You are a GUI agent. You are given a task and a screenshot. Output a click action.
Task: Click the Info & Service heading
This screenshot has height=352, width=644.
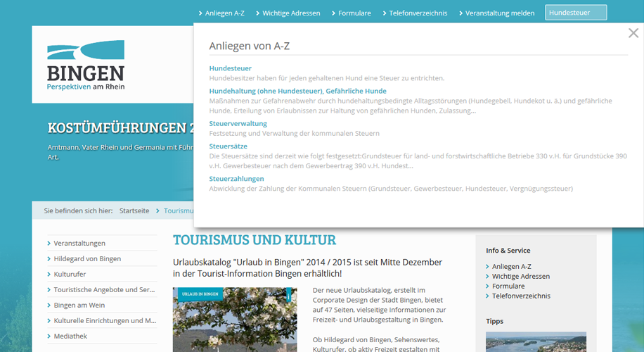(508, 251)
